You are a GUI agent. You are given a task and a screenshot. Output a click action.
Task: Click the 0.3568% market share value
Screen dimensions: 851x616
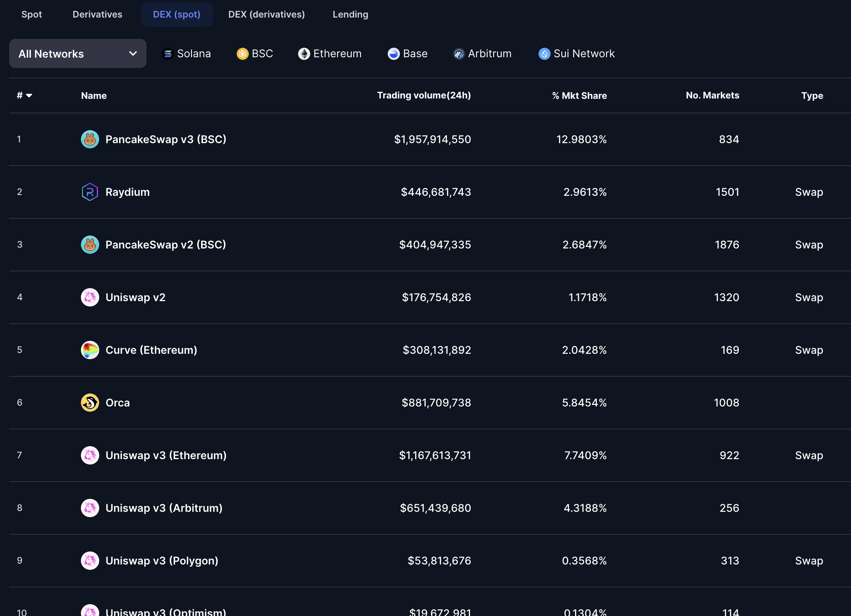(585, 561)
